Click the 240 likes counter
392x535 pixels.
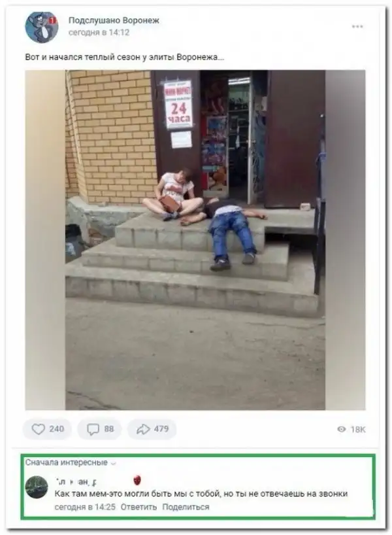[x=57, y=429]
